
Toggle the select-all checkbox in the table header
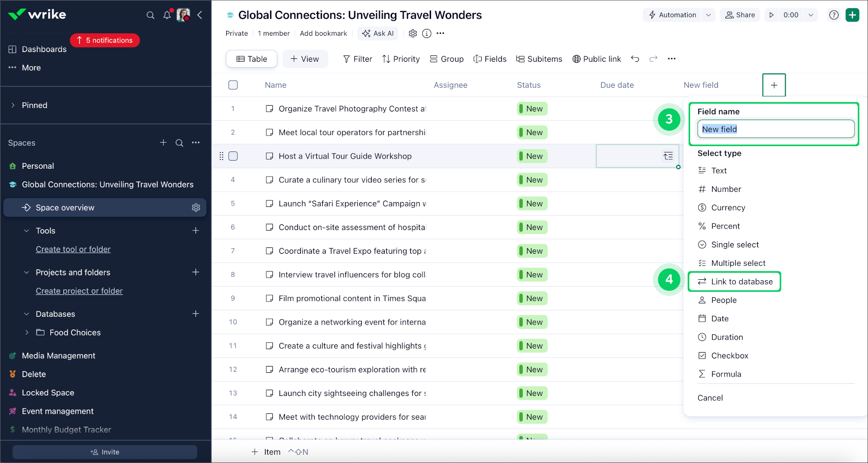pos(233,85)
